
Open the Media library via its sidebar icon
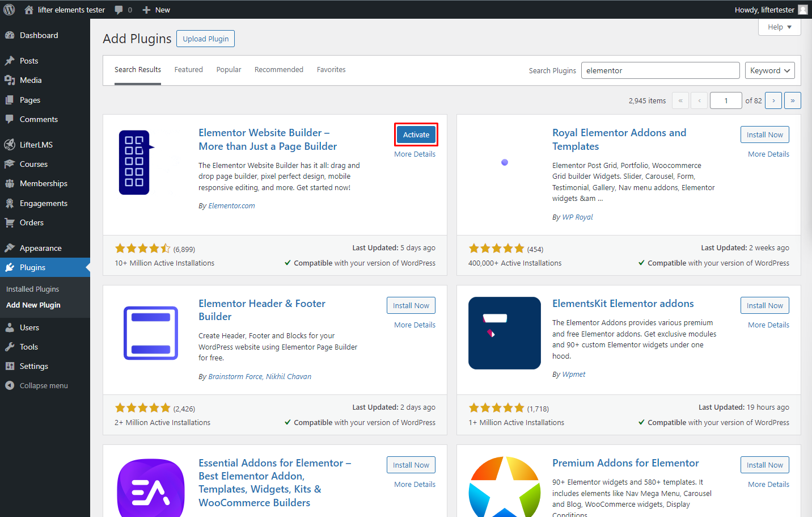tap(11, 80)
